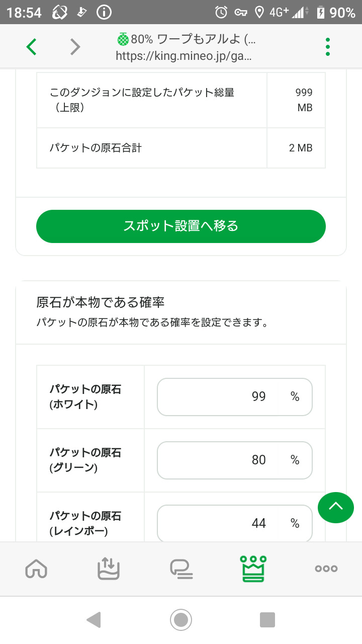This screenshot has width=362, height=644.
Task: Open the three-dot browser menu
Action: click(328, 47)
